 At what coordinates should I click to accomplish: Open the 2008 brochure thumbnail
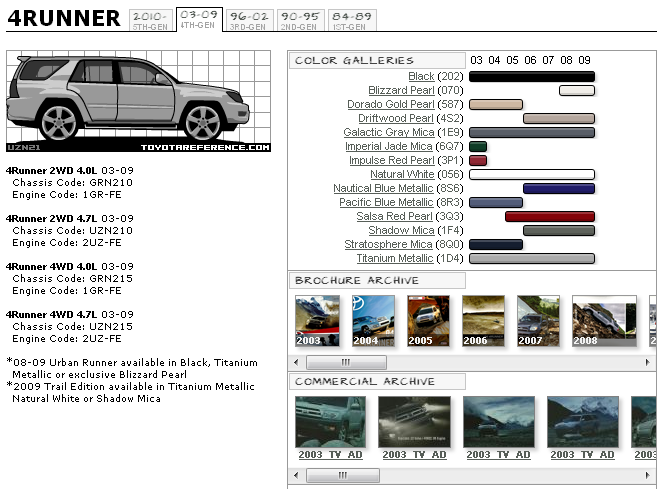[605, 321]
